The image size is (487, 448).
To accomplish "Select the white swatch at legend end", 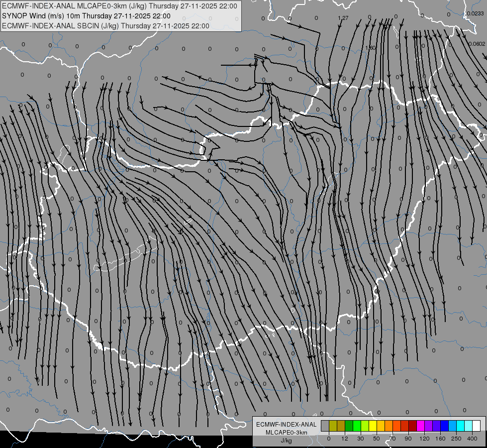I will point(477,426).
